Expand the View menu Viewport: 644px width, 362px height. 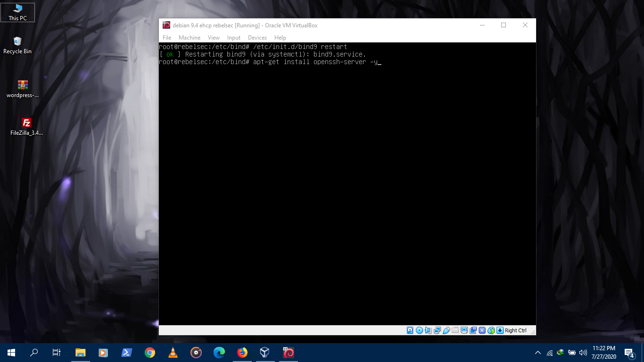[214, 37]
